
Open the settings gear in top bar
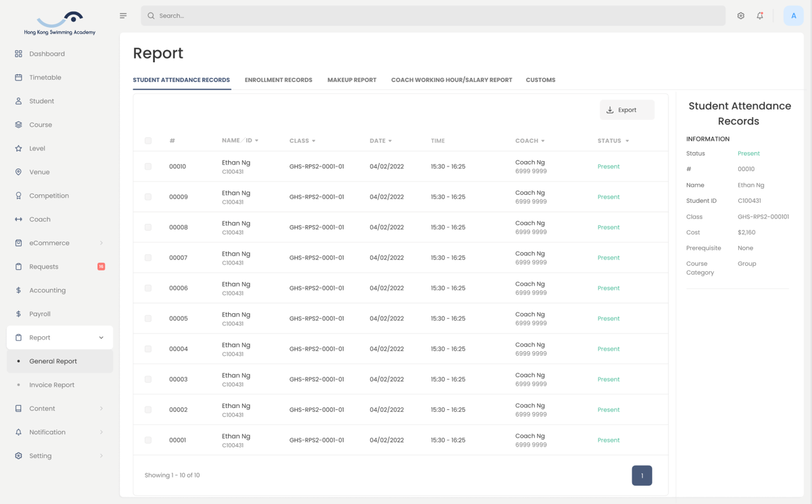pos(741,16)
